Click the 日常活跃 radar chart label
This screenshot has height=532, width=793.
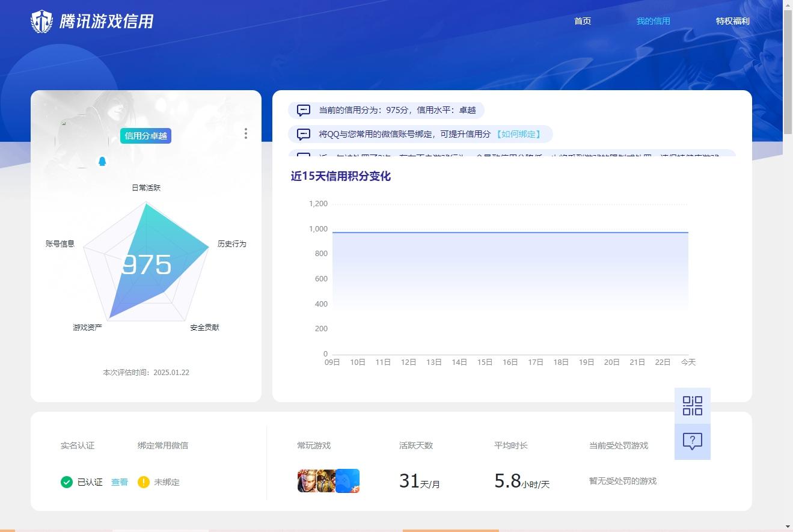click(146, 188)
